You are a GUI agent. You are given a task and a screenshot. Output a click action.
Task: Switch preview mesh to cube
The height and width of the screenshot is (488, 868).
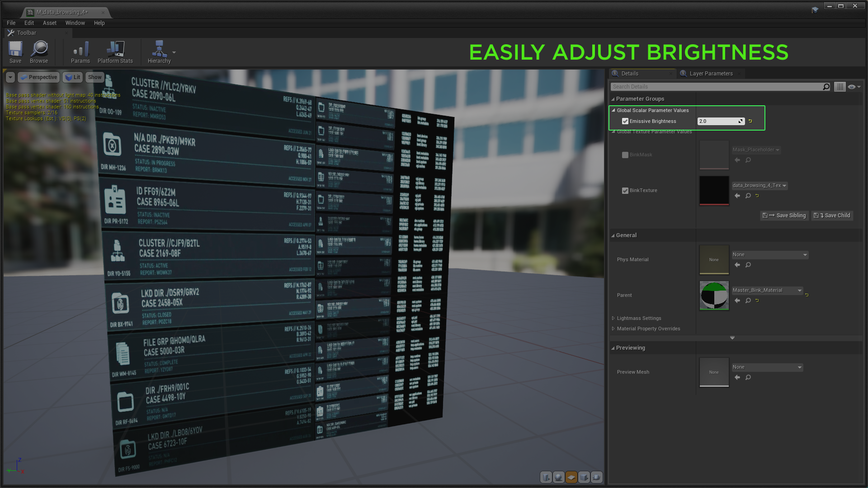point(584,477)
